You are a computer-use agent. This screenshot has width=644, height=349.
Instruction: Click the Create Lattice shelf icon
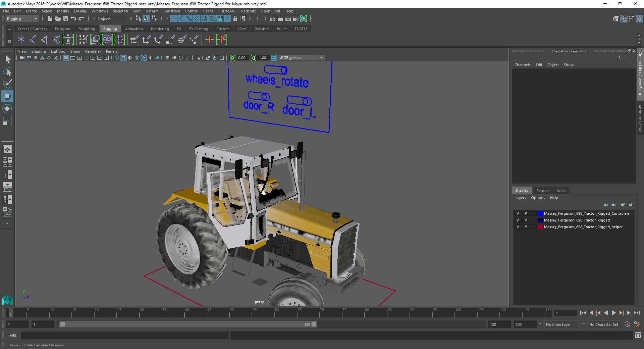click(x=107, y=40)
